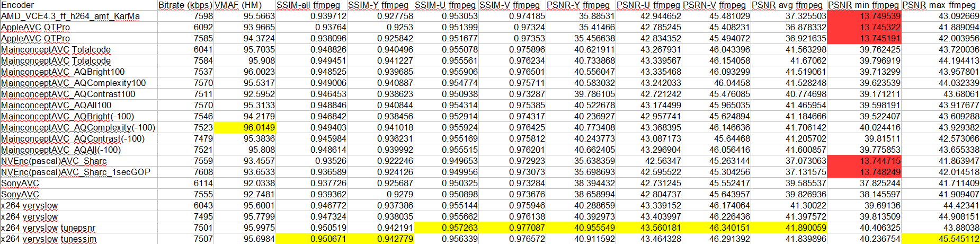Click the x264 veryslow tunessim encoder cell
Viewport: 980px width, 244px height.
click(x=79, y=239)
